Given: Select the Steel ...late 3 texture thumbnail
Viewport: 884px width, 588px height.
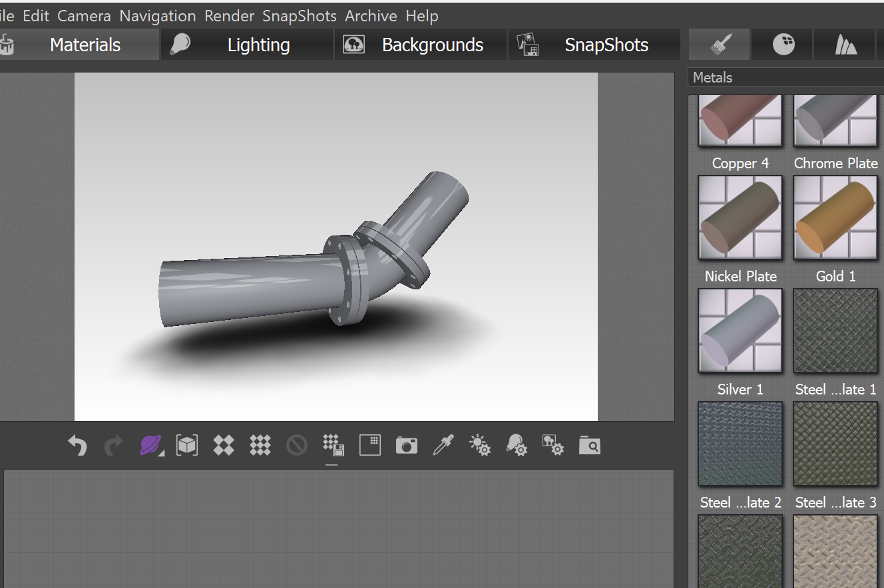Looking at the screenshot, I should (x=835, y=444).
